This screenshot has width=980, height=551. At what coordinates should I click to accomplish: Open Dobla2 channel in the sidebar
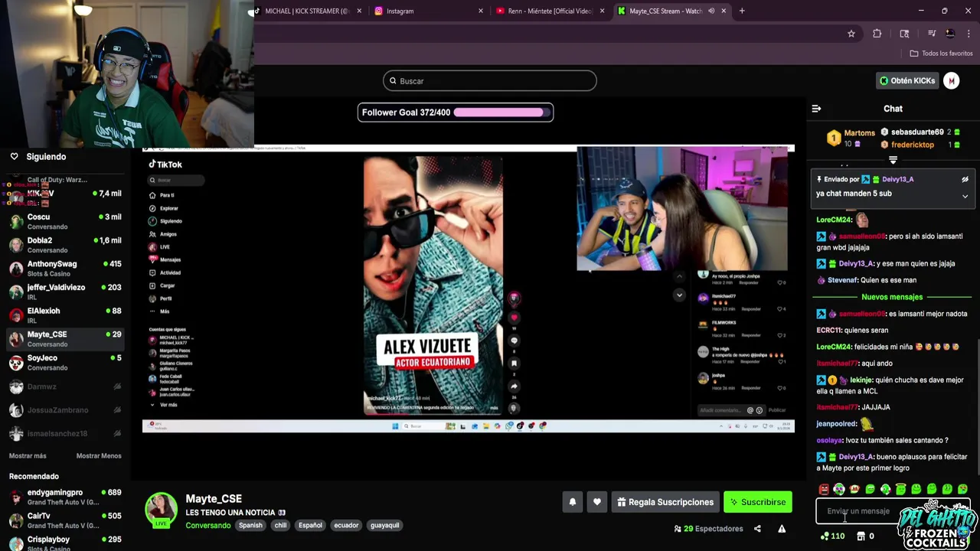click(x=65, y=245)
